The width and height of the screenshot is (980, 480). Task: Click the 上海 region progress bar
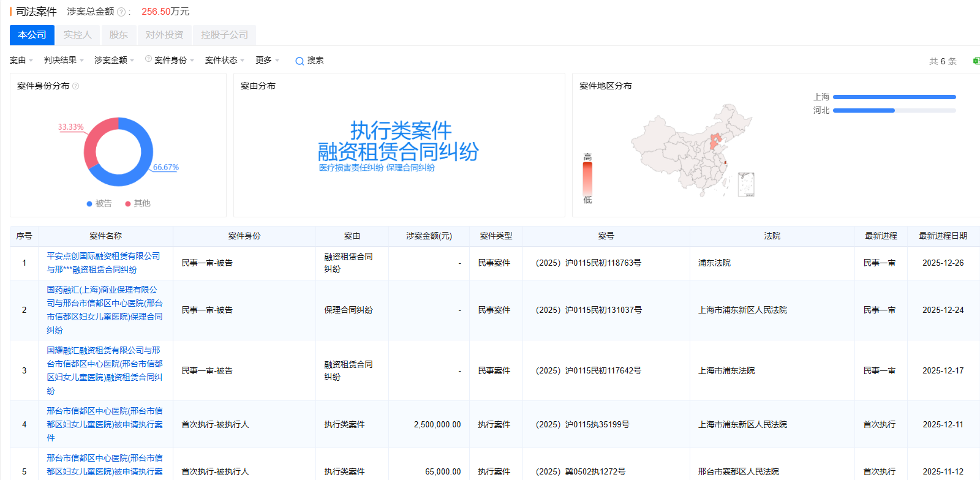[894, 97]
